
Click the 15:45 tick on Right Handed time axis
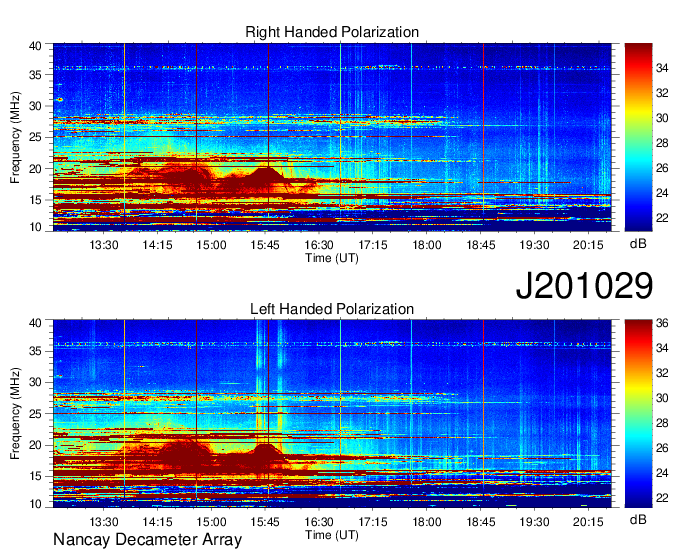click(x=265, y=245)
